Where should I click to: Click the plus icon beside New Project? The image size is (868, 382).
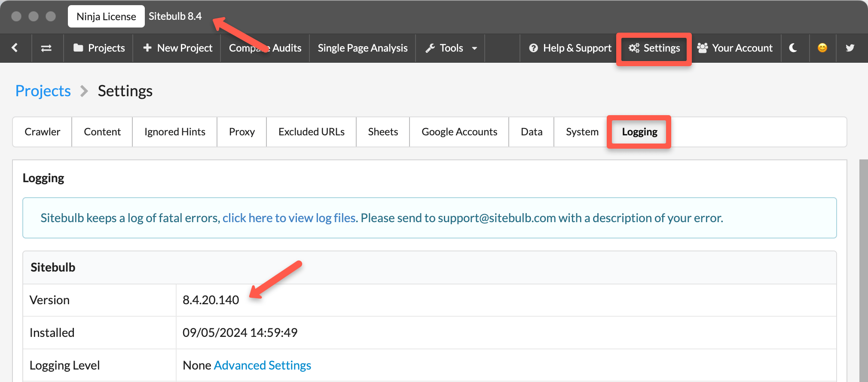click(147, 48)
